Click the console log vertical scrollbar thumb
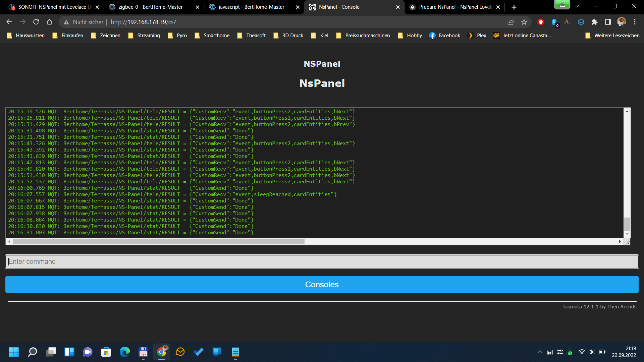Viewport: 644px width, 362px height. tap(627, 224)
